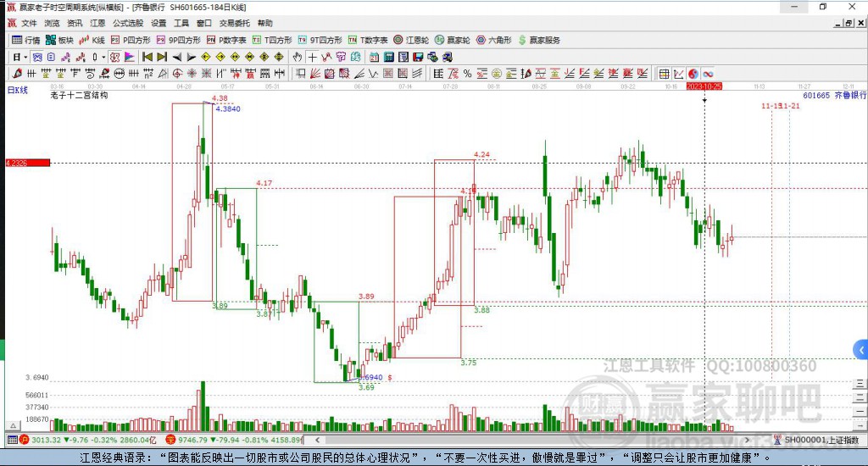This screenshot has width=868, height=466.
Task: Open the 资讯 menu
Action: [x=75, y=23]
